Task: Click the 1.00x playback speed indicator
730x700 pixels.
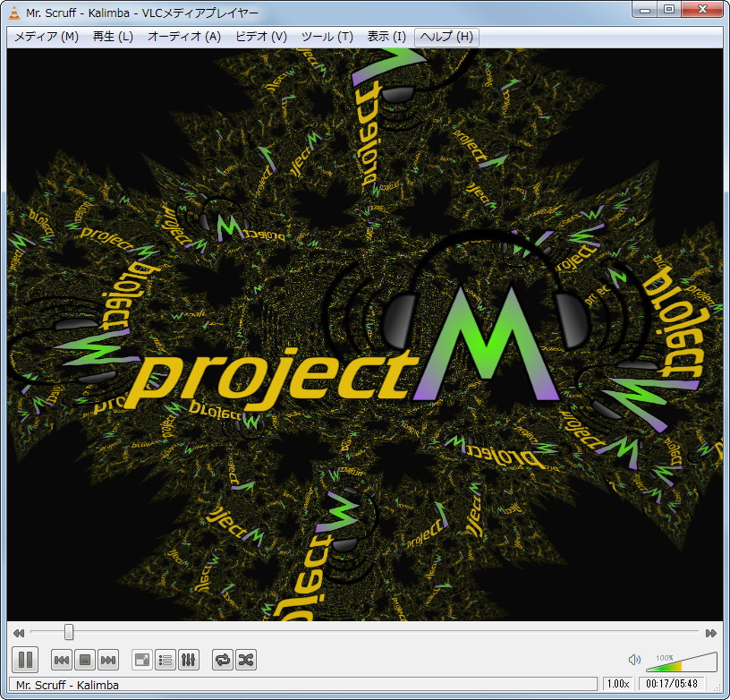Action: 620,685
